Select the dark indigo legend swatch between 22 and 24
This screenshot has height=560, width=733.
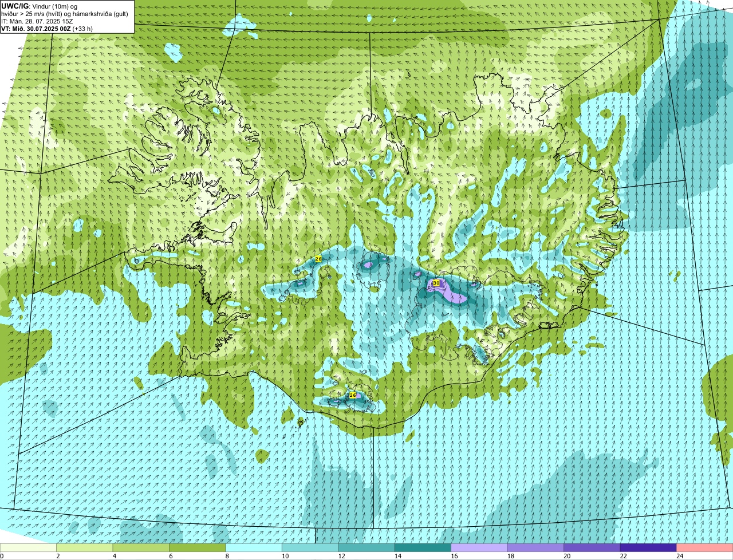[648, 547]
